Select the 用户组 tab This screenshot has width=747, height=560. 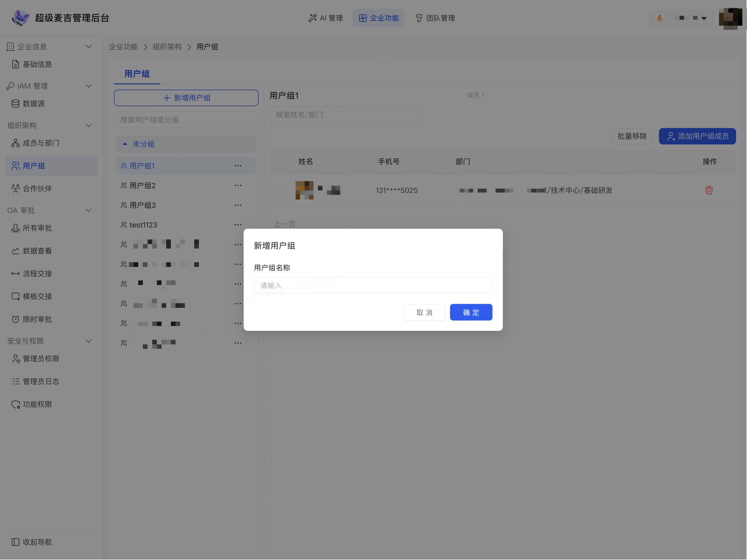137,74
